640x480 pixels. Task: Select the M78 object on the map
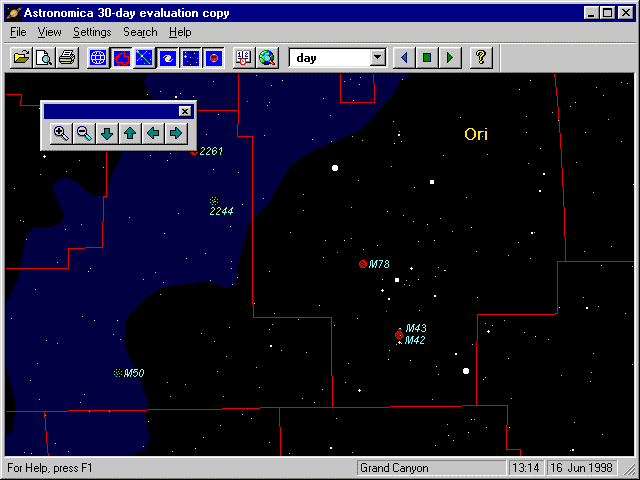363,264
